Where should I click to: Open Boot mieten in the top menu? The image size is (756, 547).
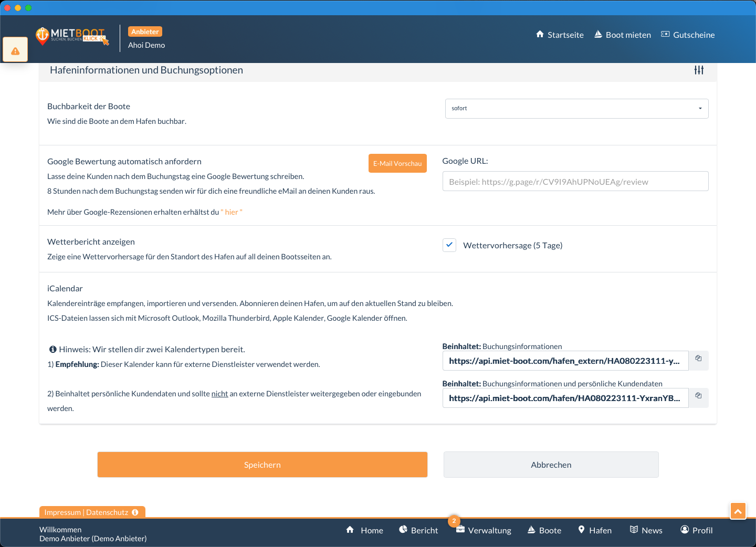click(x=622, y=35)
